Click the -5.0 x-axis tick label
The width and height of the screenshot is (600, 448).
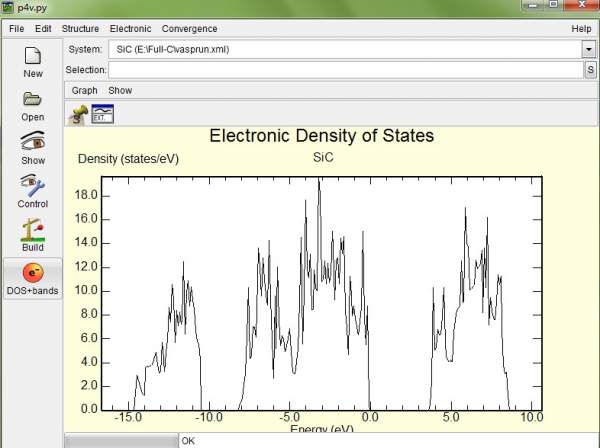point(290,417)
